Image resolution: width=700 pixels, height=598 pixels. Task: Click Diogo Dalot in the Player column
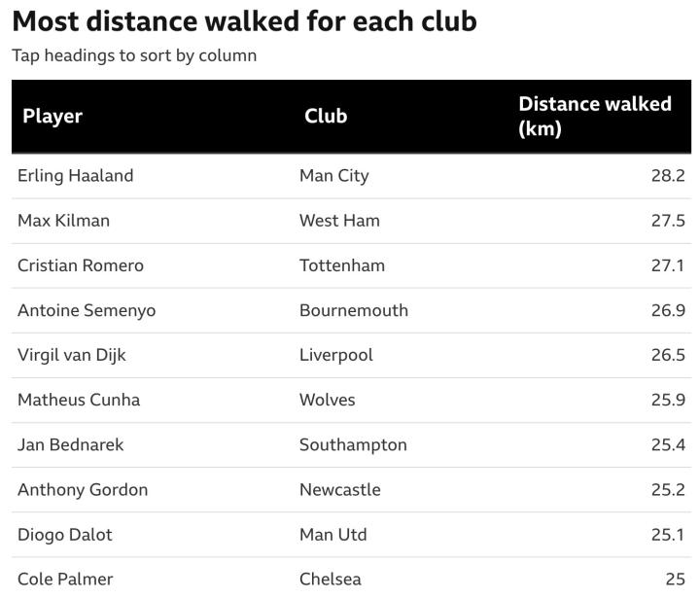[x=65, y=534]
